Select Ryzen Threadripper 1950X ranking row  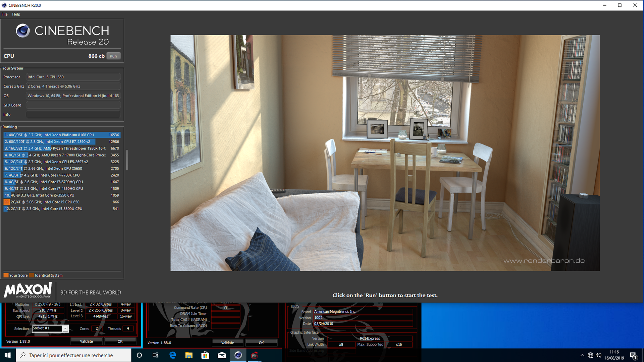click(62, 148)
